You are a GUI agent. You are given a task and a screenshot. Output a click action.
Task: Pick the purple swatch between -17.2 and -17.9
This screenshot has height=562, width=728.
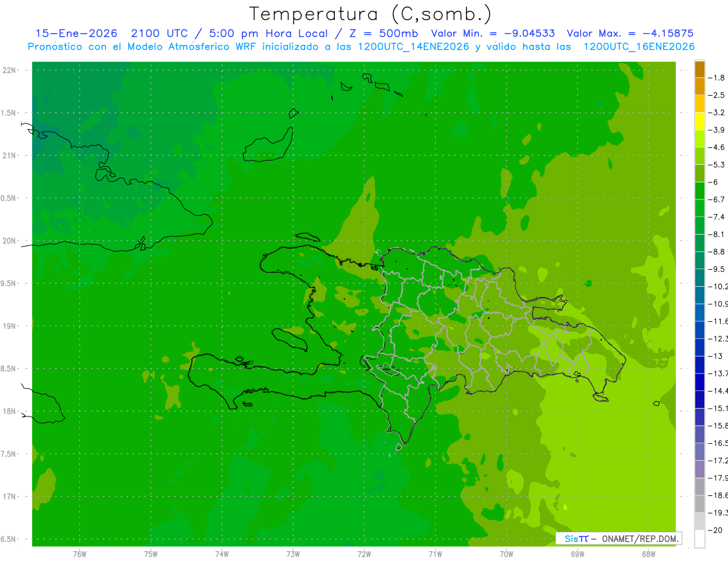[x=699, y=469]
